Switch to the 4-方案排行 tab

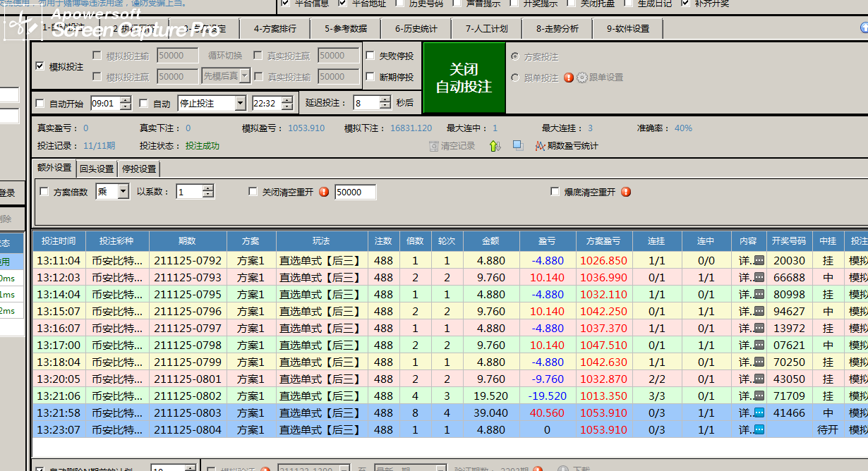click(275, 29)
